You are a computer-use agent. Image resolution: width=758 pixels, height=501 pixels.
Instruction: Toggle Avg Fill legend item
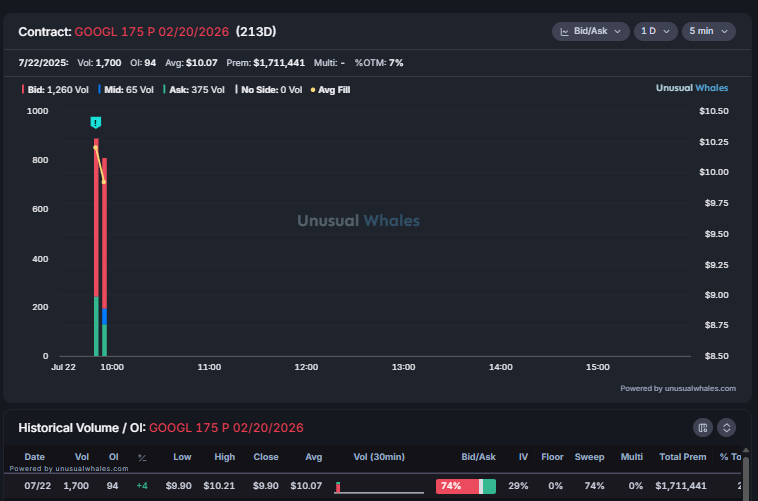(330, 90)
